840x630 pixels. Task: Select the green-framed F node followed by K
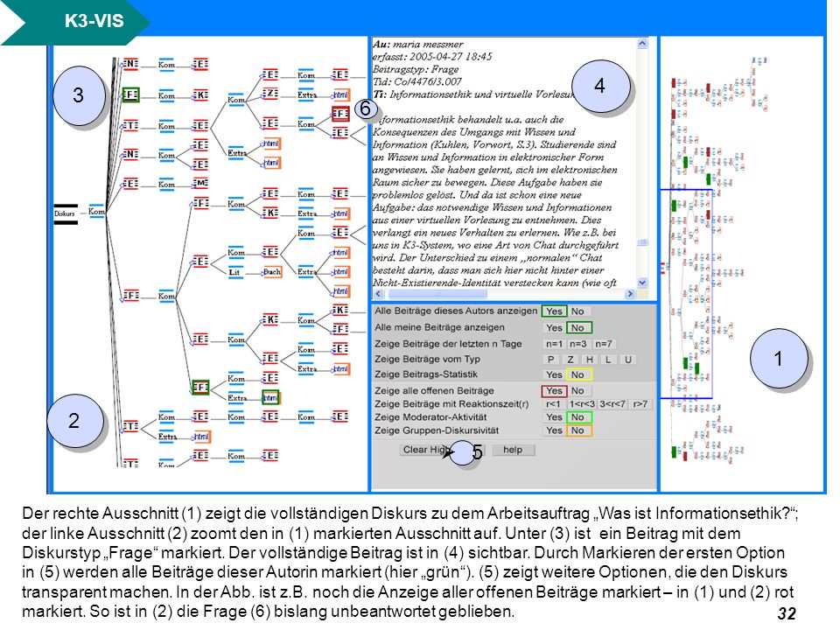pyautogui.click(x=130, y=95)
